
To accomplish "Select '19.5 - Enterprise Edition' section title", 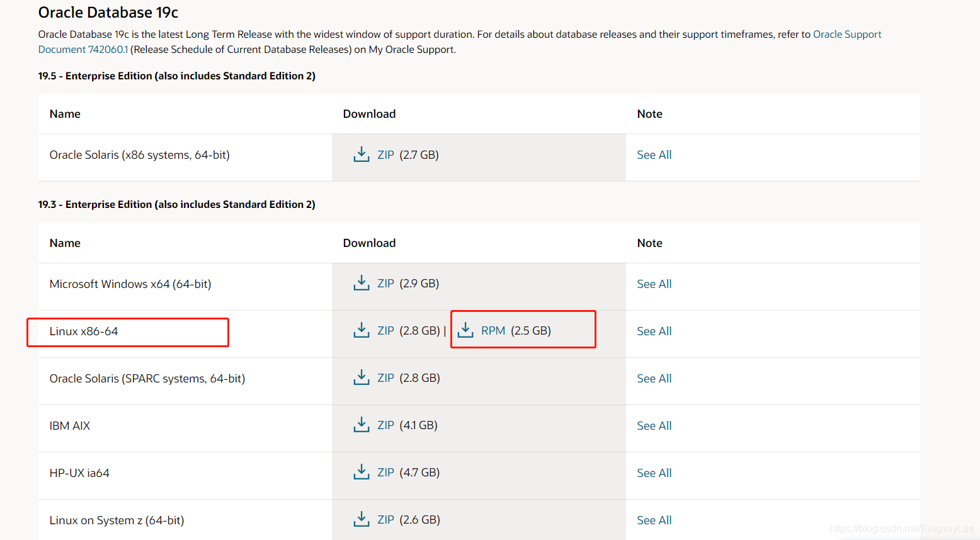I will pos(177,76).
